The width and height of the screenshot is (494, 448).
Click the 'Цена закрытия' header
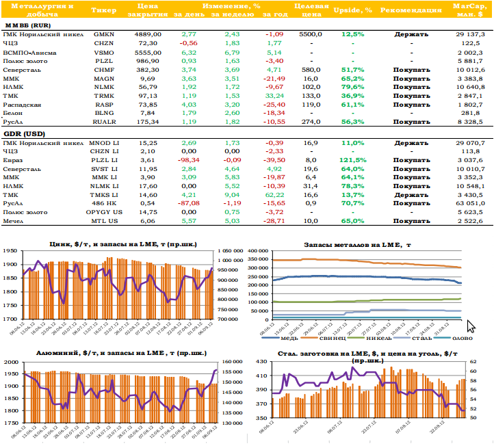click(x=147, y=10)
